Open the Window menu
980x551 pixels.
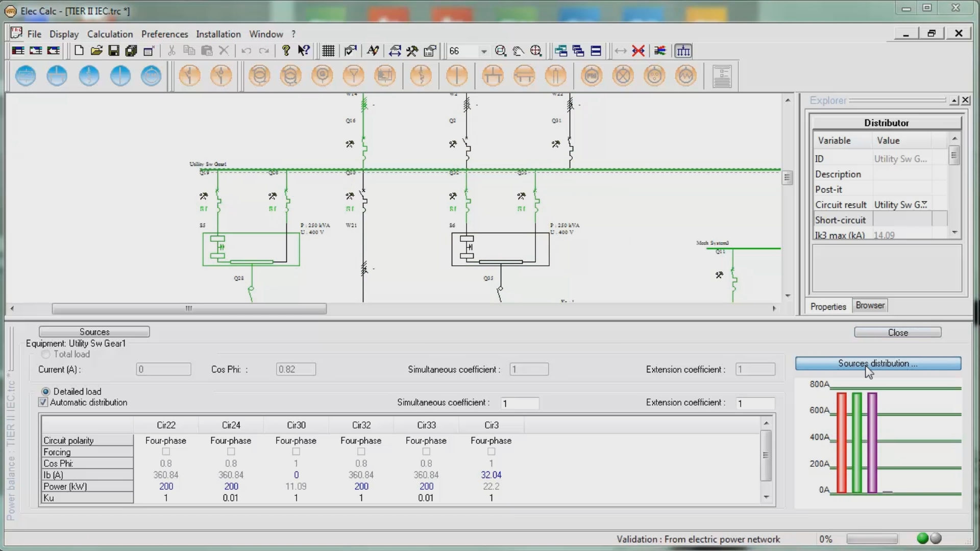[266, 34]
